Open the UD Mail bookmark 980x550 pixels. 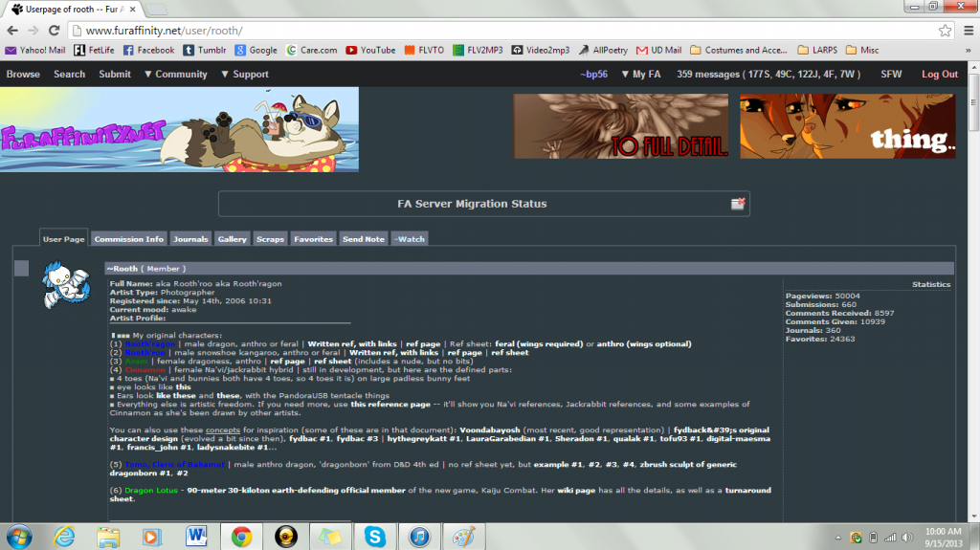coord(658,50)
